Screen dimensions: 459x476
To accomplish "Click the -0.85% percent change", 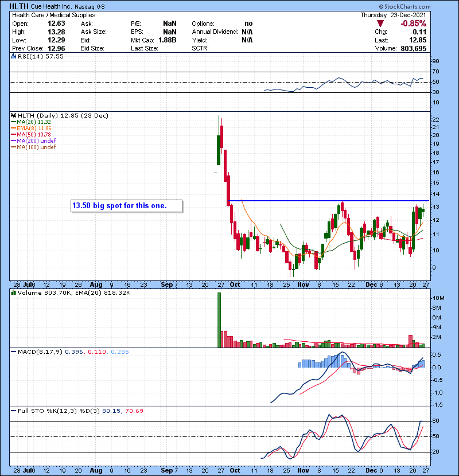I will coord(414,24).
